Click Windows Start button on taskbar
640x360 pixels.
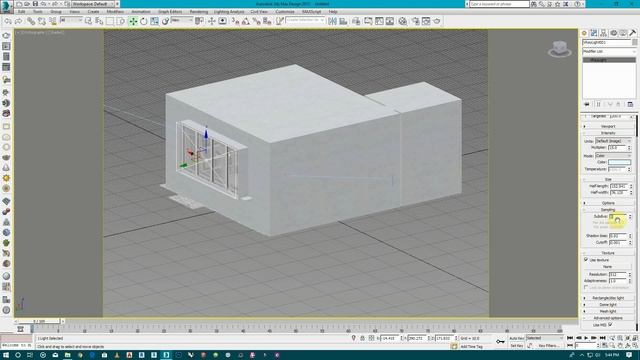(x=6, y=355)
